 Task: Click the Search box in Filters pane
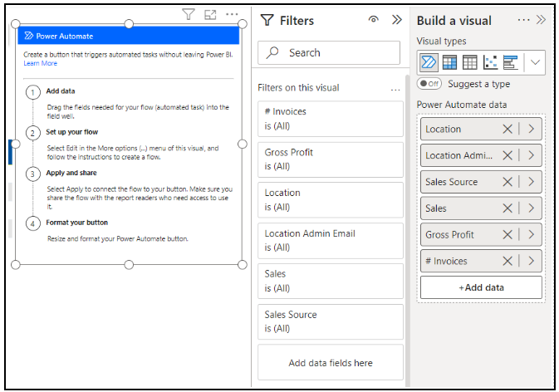pos(329,53)
